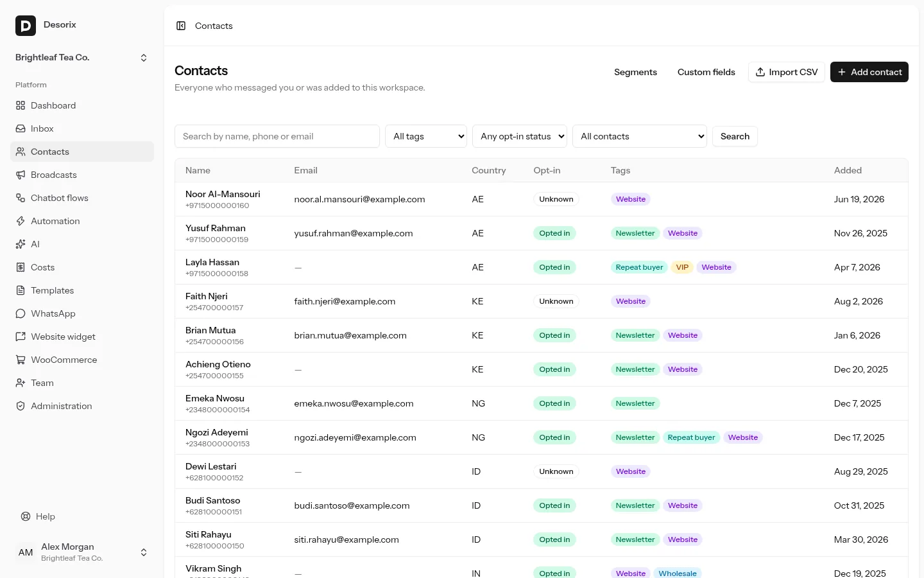Open Broadcasts page

coord(82,175)
